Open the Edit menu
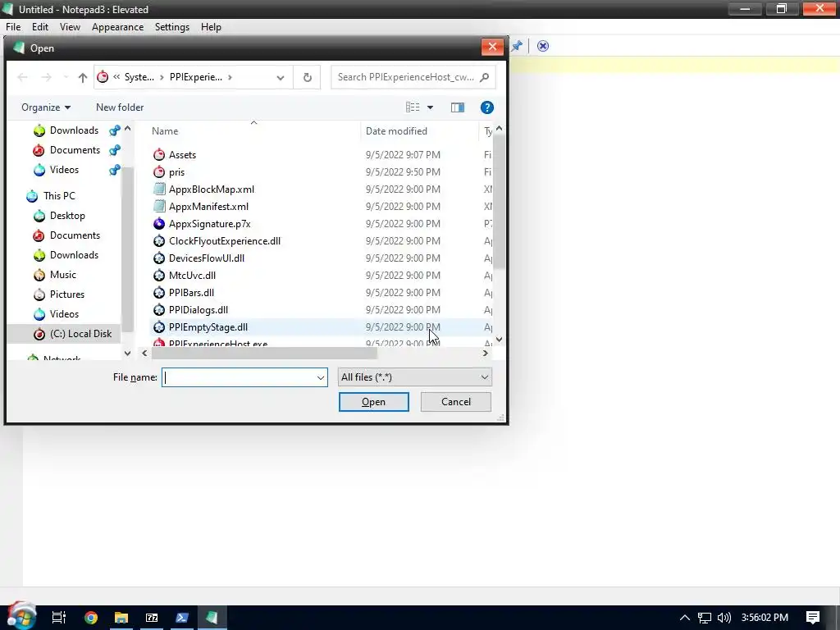 [40, 27]
